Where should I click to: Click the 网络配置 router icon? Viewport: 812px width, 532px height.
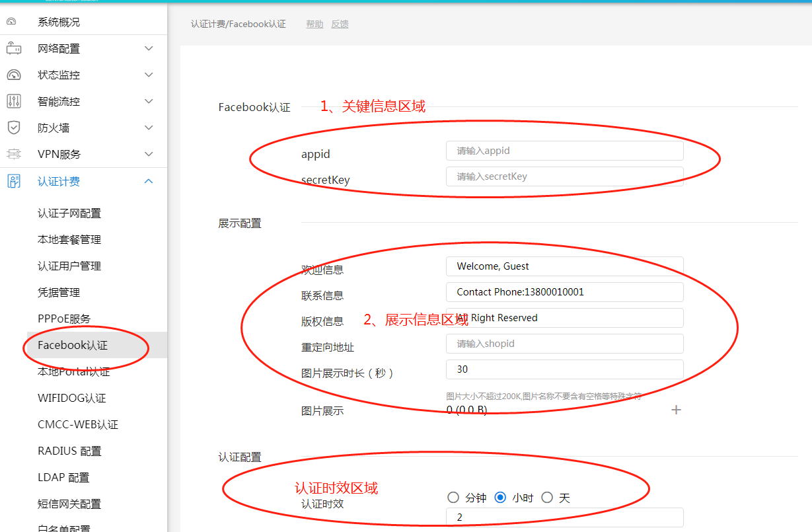[13, 48]
